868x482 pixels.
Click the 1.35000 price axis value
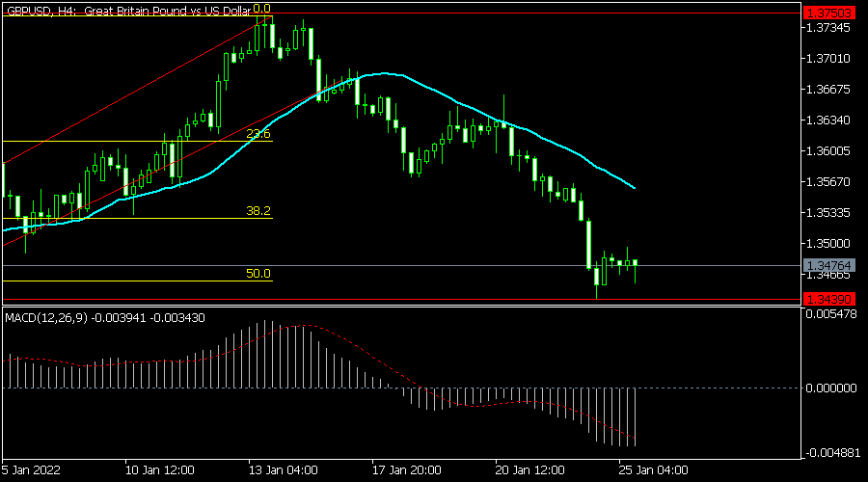click(x=828, y=244)
